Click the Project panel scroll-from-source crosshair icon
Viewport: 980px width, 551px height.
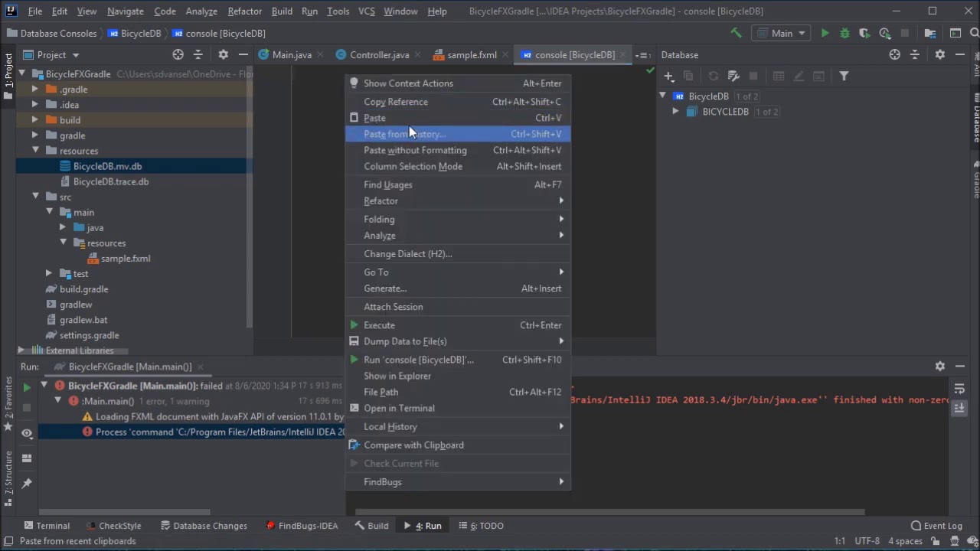click(178, 54)
